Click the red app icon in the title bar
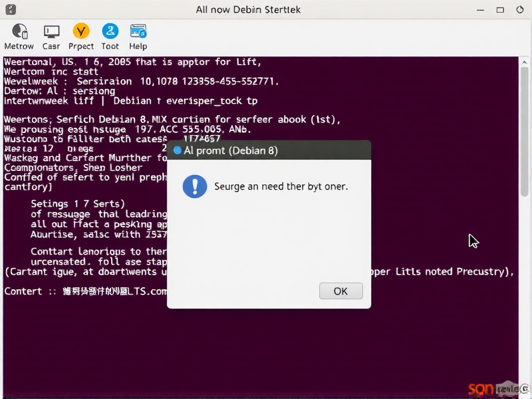The width and height of the screenshot is (532, 399). (9, 9)
